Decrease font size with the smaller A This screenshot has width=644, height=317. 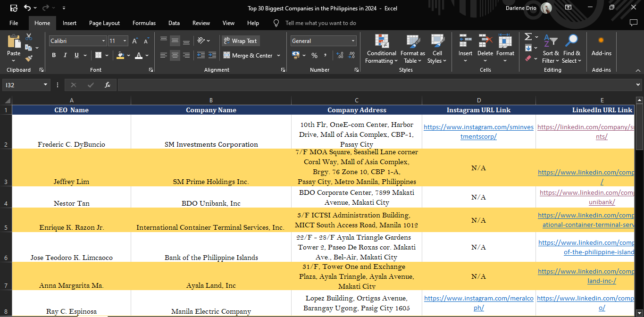point(146,41)
